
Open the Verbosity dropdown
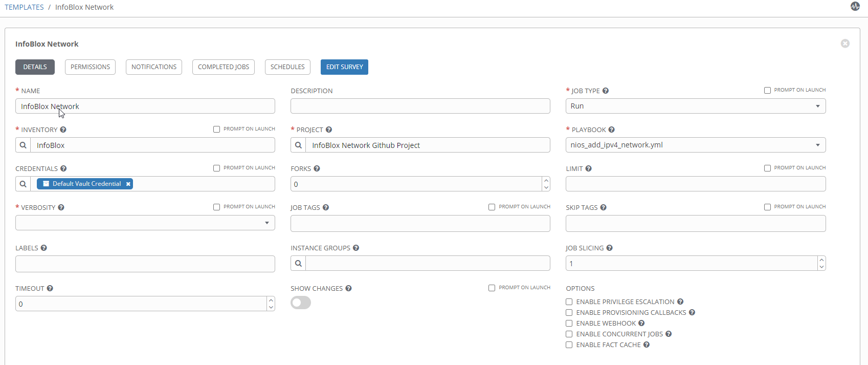click(145, 223)
